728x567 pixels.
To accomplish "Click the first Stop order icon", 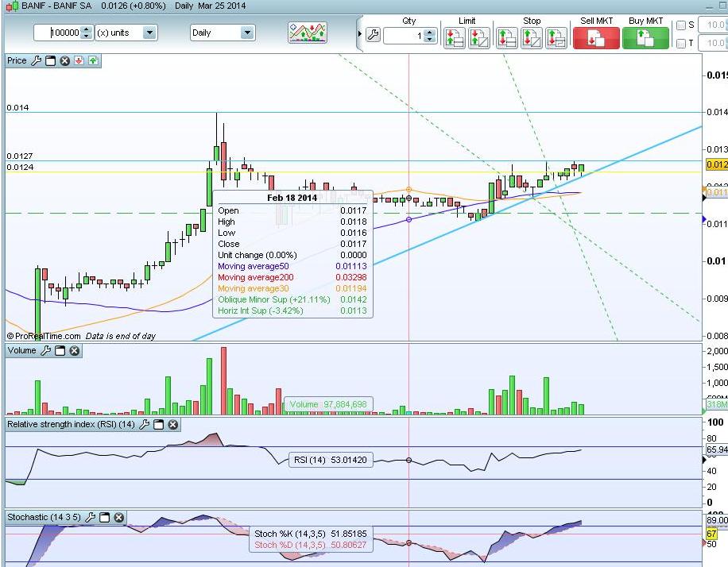I will tap(506, 38).
